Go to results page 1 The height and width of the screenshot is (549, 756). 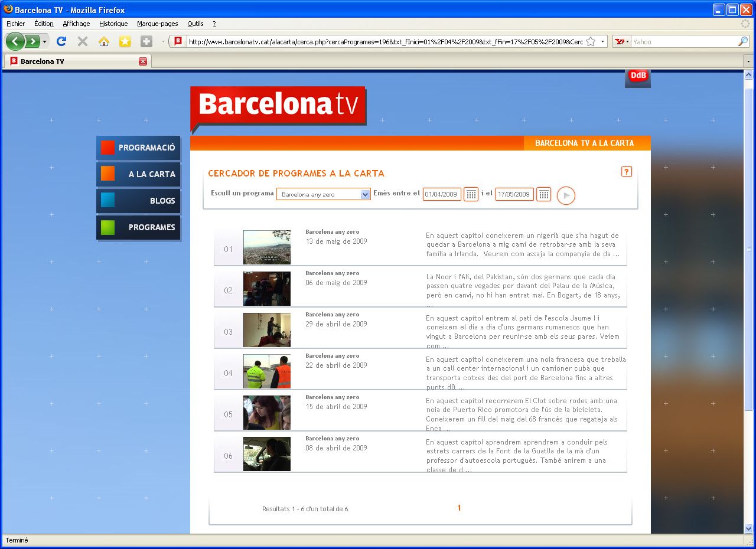tap(459, 508)
